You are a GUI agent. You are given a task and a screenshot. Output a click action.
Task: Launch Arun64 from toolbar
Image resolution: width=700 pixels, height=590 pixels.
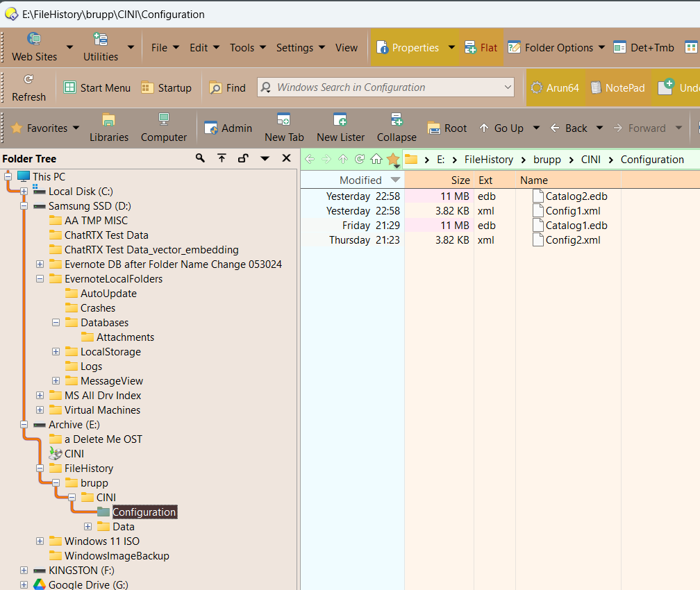click(556, 88)
